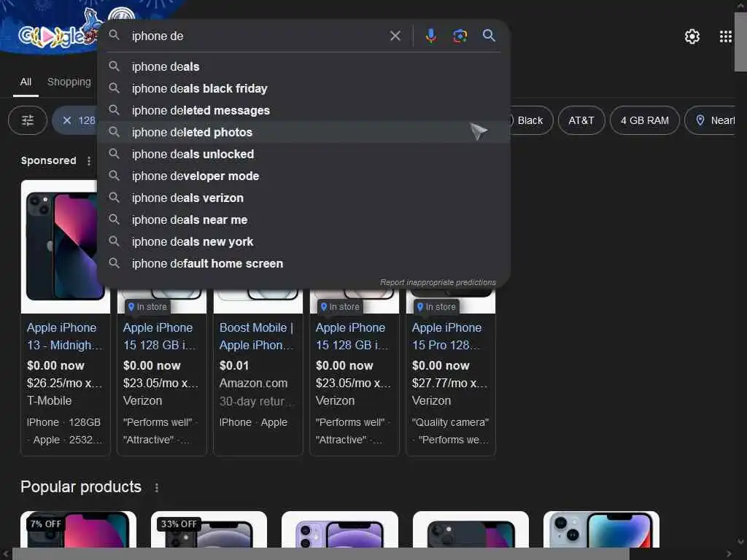Submit search with magnifier button
The image size is (747, 560).
click(x=489, y=35)
